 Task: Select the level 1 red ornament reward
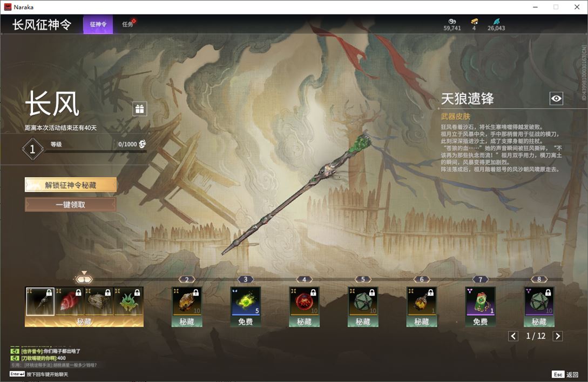point(69,301)
